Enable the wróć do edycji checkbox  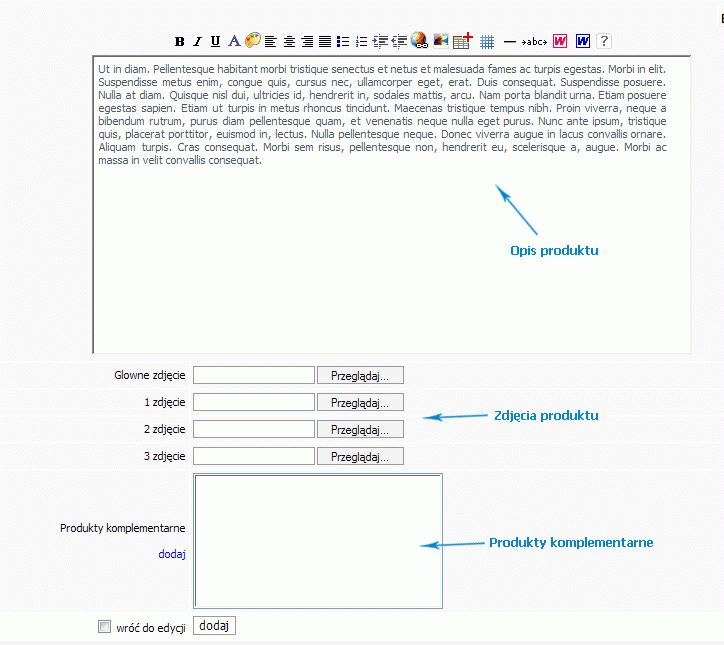tap(105, 627)
